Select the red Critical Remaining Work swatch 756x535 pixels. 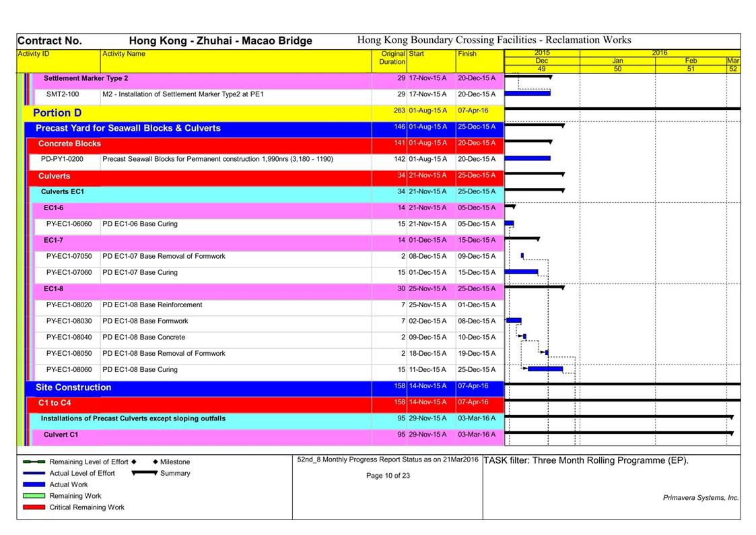pos(34,507)
